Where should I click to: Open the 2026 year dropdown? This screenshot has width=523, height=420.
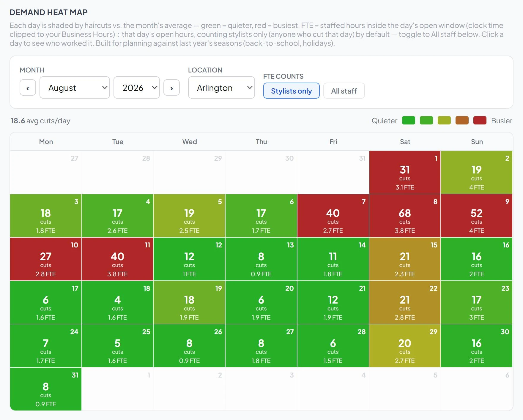pyautogui.click(x=136, y=88)
